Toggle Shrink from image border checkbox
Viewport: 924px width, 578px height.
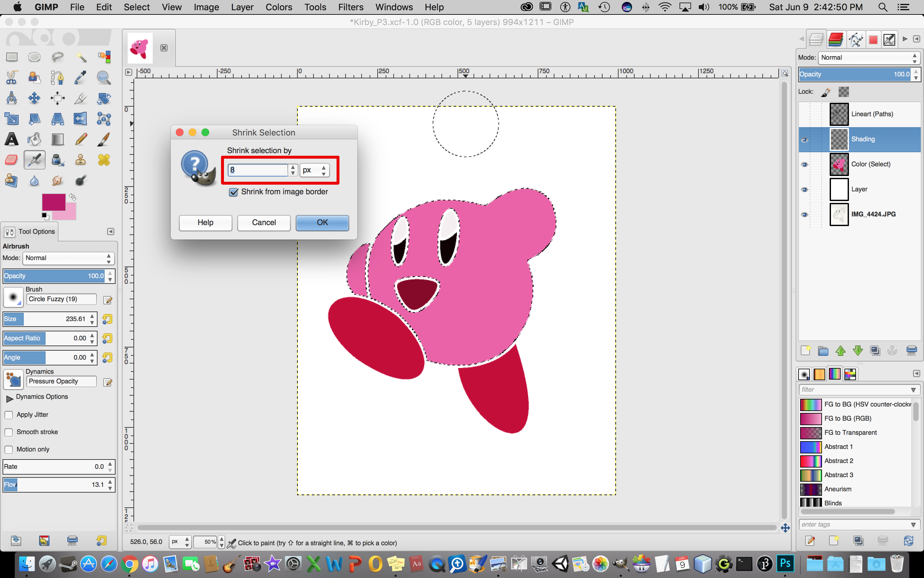tap(233, 192)
